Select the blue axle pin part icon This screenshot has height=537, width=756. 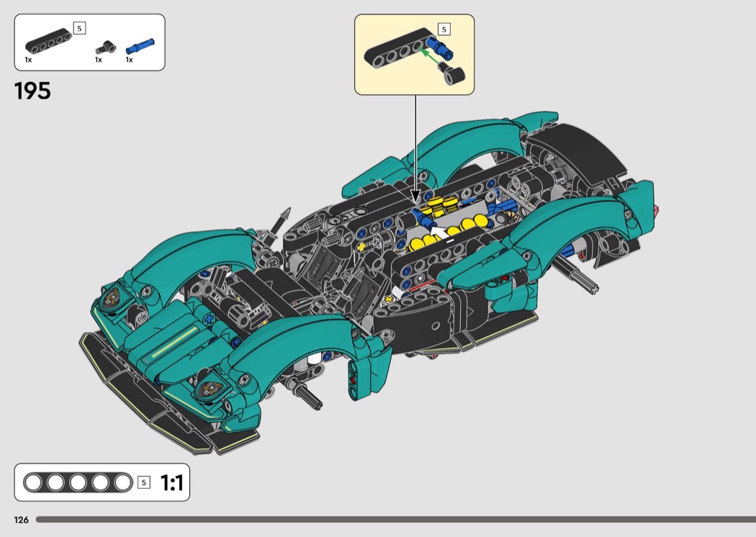pos(135,48)
